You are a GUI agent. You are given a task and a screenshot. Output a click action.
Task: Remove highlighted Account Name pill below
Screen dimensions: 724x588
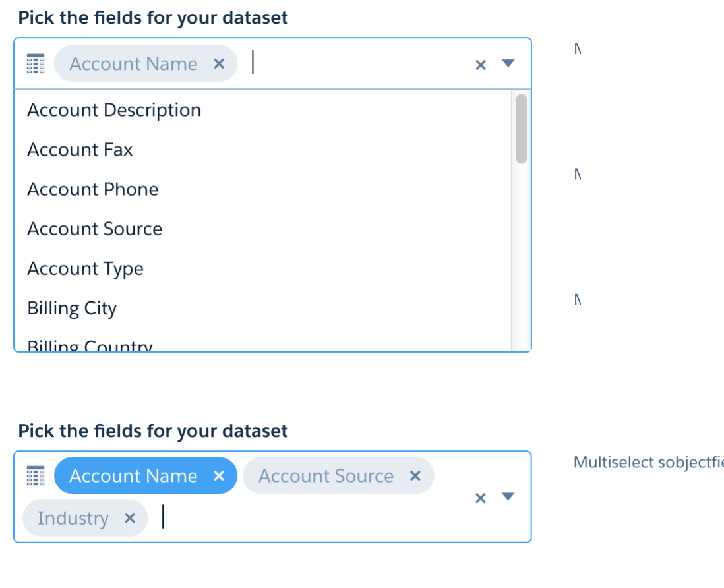pos(220,476)
